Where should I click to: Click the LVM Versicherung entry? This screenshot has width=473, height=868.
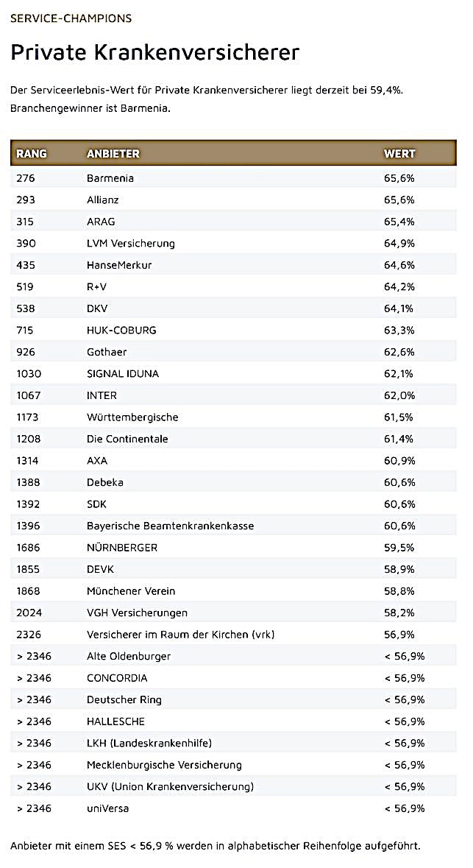coord(131,243)
